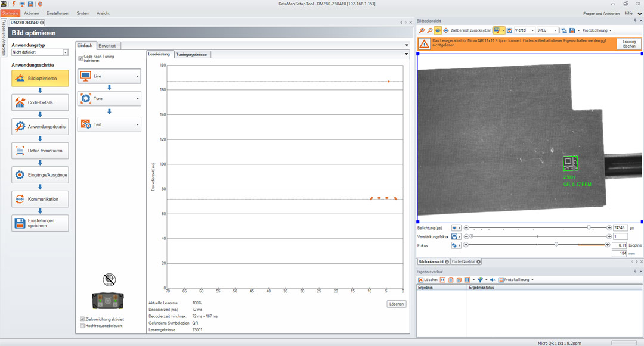The image size is (644, 346).
Task: Click the focus distance field showing 184
Action: click(x=620, y=253)
